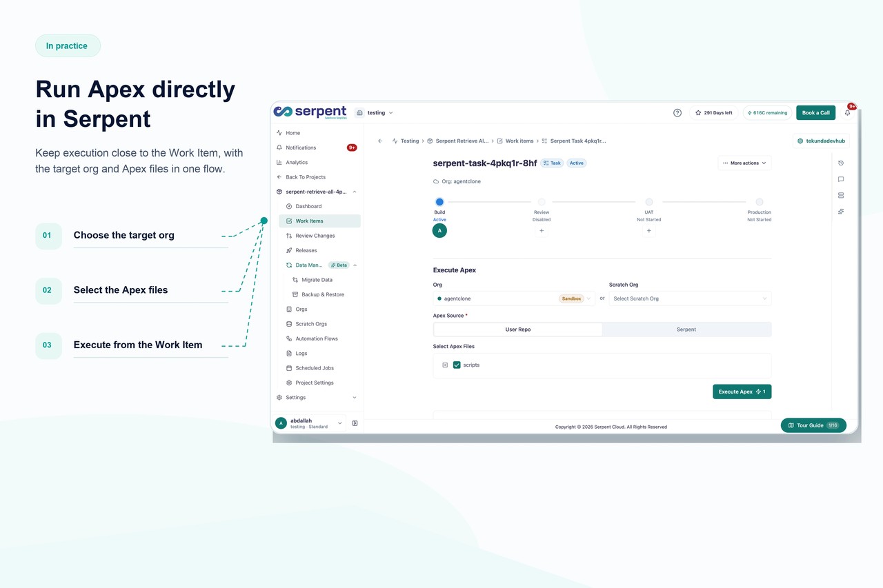Click the help question mark icon

677,113
